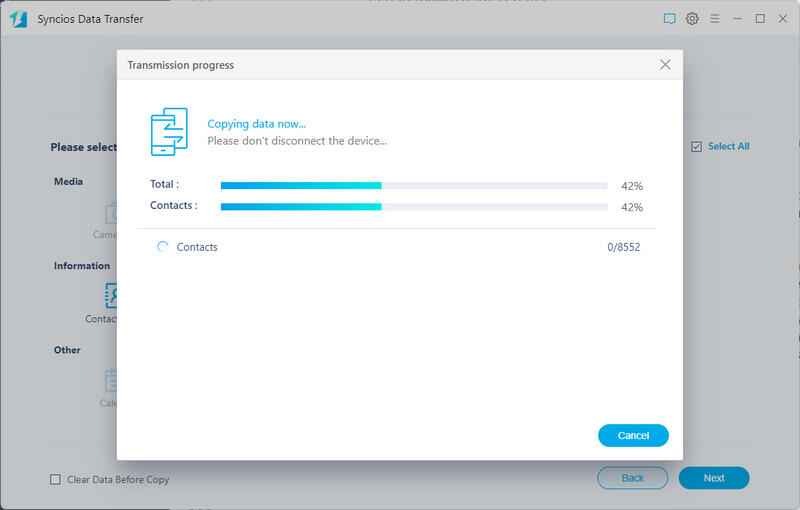Select the Camera Roll icon under Media
This screenshot has height=510, width=800.
coord(111,213)
